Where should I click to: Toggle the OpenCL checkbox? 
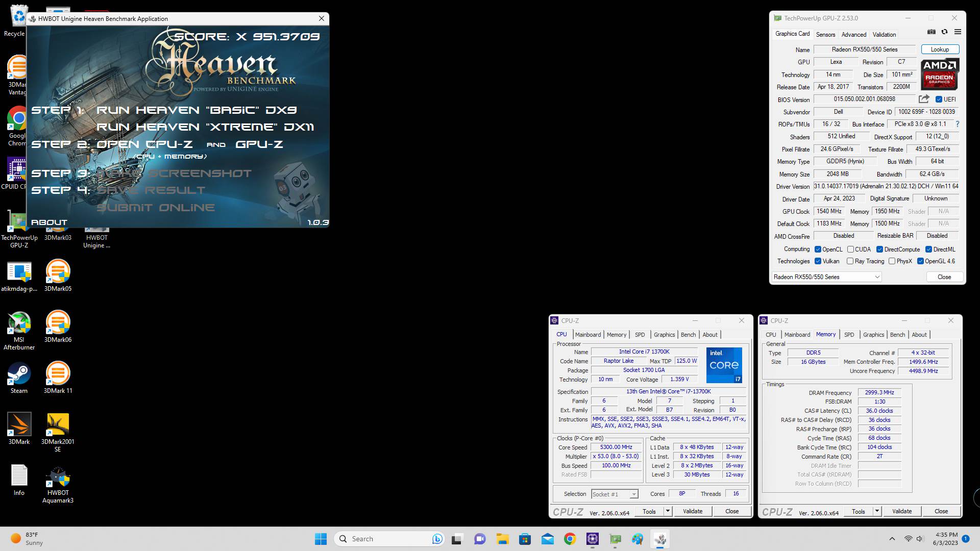(818, 249)
